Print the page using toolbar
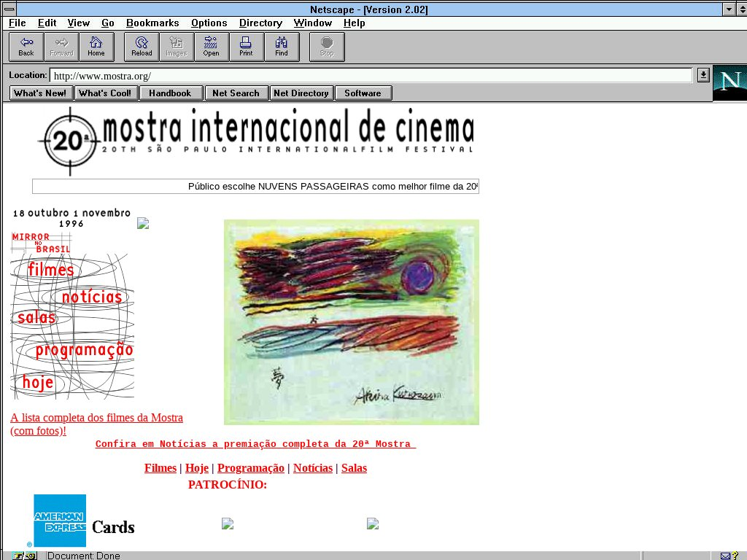 click(247, 47)
